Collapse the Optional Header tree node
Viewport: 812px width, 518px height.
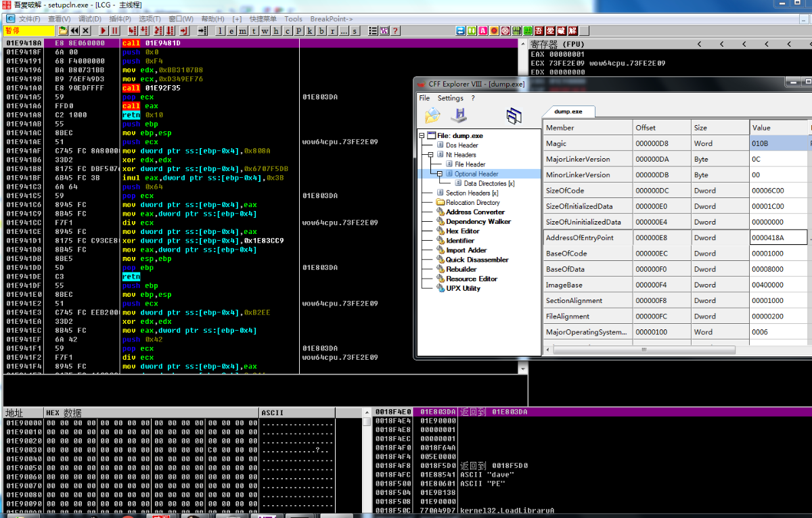coord(439,174)
